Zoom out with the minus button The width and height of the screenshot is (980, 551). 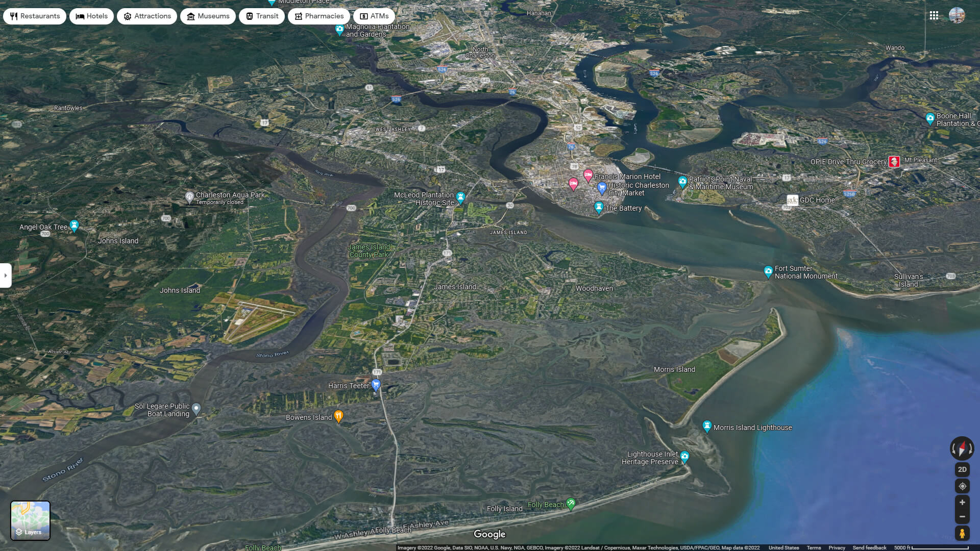[x=962, y=517]
